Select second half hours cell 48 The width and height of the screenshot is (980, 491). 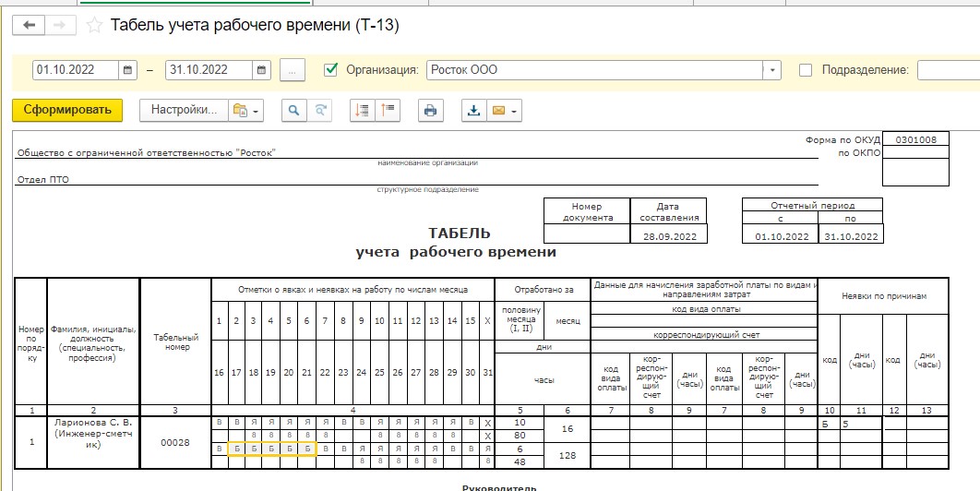tap(520, 462)
